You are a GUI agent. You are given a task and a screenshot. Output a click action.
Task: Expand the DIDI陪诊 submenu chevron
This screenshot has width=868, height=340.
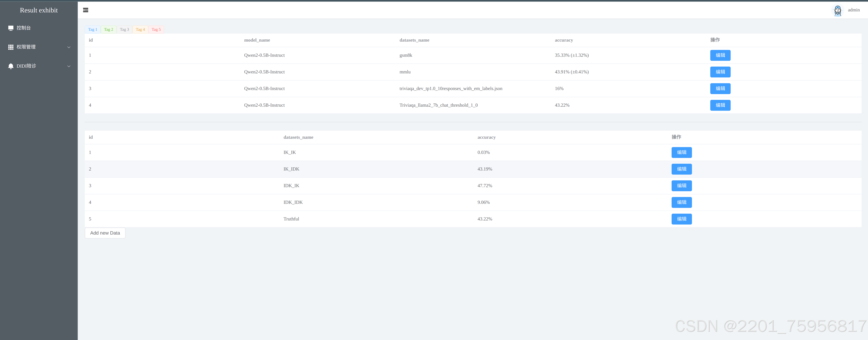(x=69, y=66)
